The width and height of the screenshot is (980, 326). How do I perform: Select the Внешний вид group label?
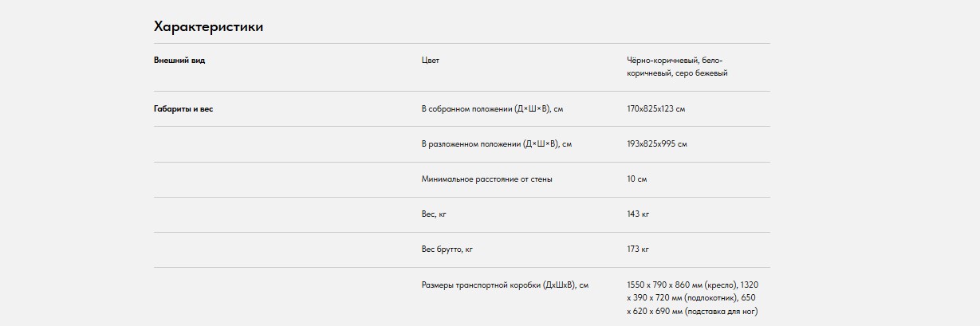179,61
